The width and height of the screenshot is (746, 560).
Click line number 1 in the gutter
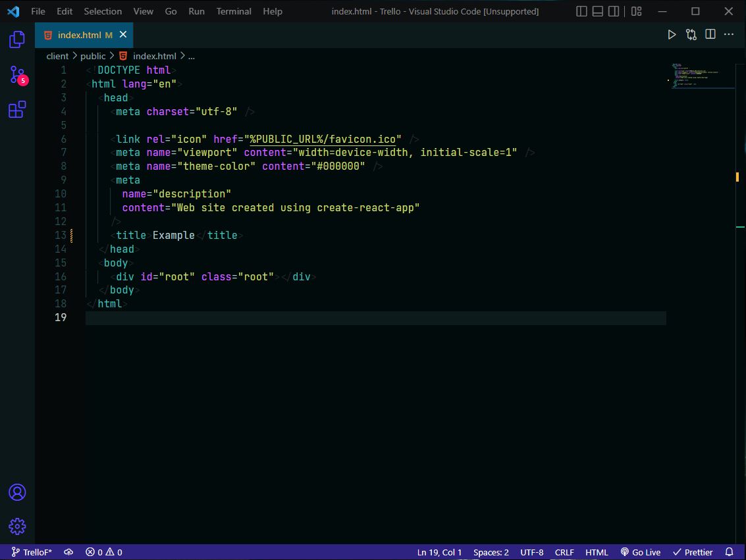point(63,70)
